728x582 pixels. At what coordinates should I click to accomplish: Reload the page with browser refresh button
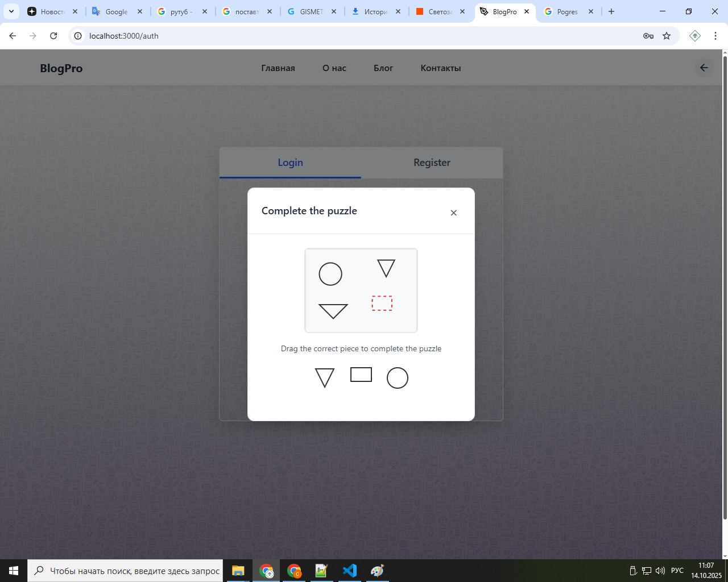pyautogui.click(x=53, y=36)
